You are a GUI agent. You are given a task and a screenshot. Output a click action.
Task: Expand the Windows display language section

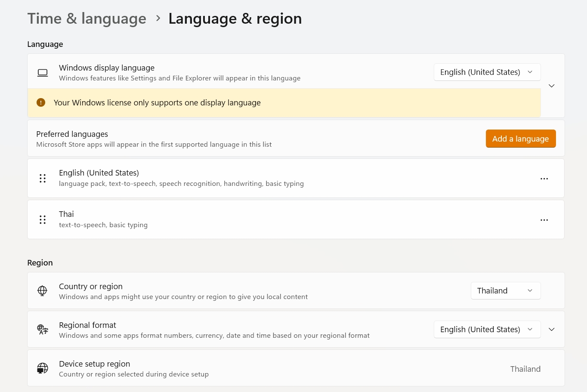point(552,86)
